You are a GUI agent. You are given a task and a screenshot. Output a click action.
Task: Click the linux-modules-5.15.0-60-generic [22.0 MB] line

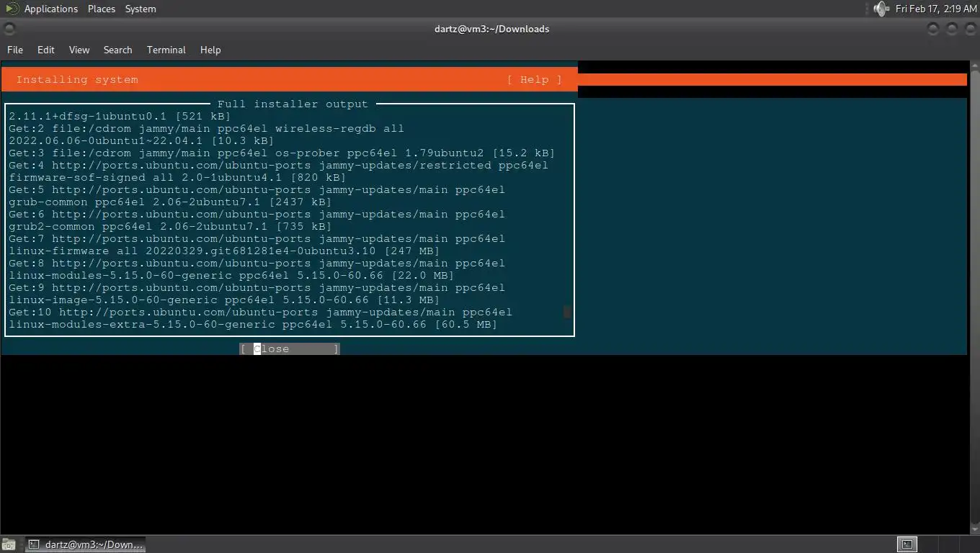tap(231, 275)
